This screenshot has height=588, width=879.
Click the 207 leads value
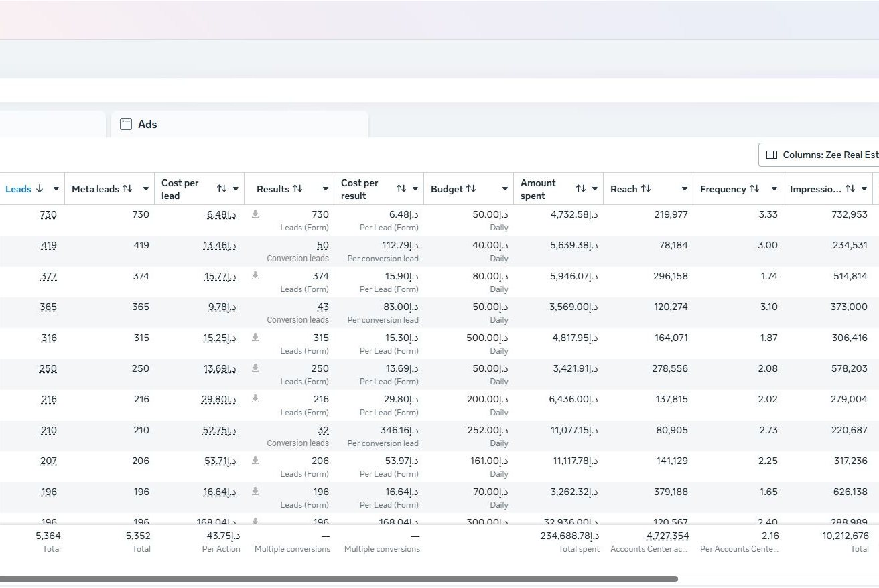point(48,461)
